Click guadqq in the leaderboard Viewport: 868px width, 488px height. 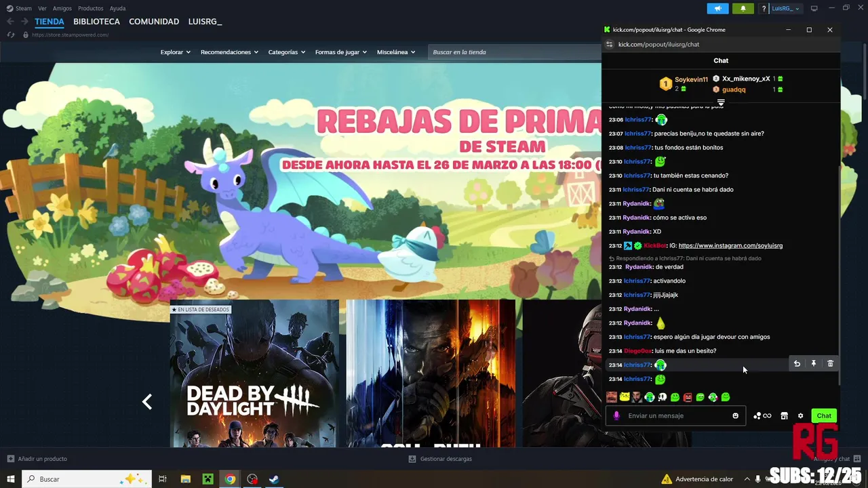734,89
